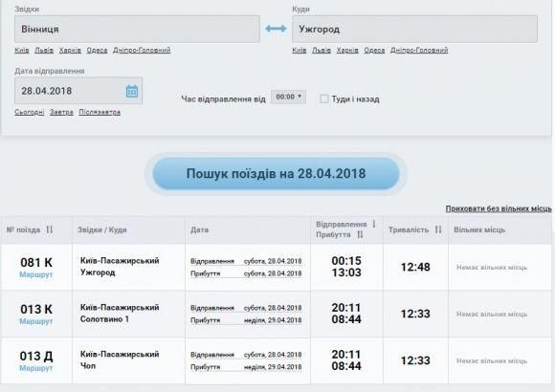Choose Дніпро-Головний under the Звідки field
Viewport: 555px width, 392px height.
[x=142, y=51]
